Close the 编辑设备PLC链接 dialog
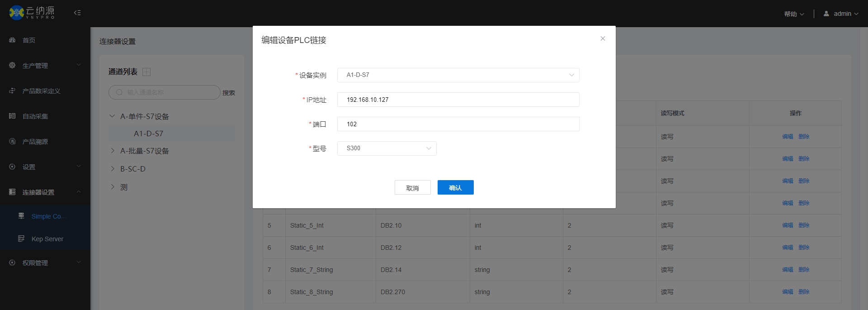Image resolution: width=868 pixels, height=310 pixels. 603,39
